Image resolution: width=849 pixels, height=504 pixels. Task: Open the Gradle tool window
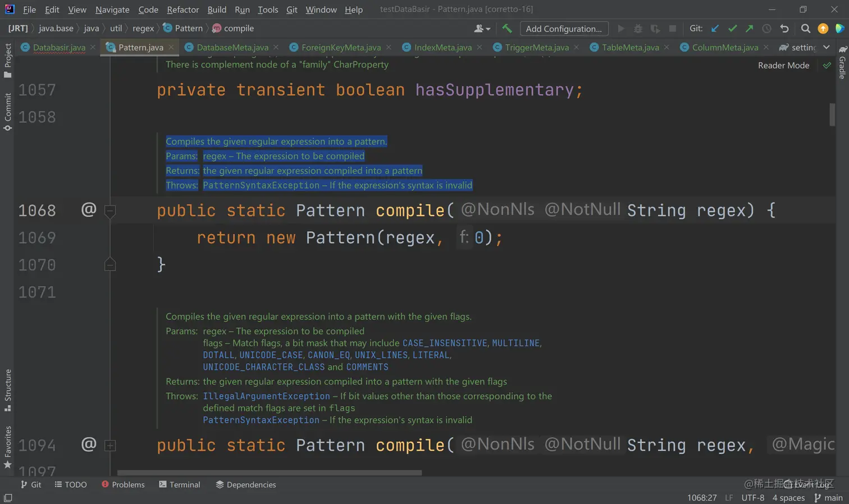point(842,62)
